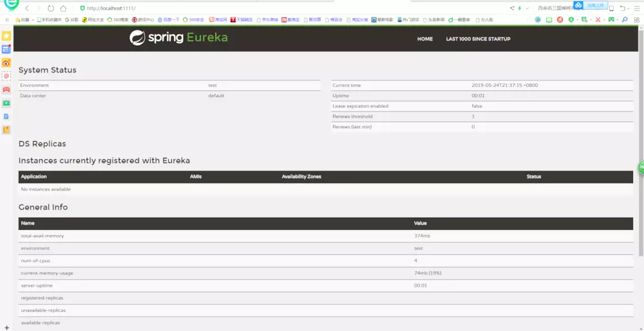The image size is (644, 331).
Task: Click the undo closed-tab arrow icon
Action: (x=623, y=8)
